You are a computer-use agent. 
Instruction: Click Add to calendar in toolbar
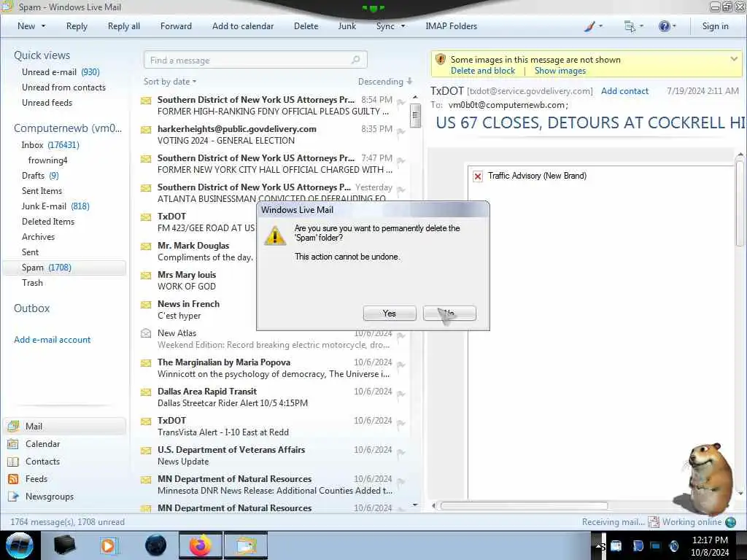pos(243,26)
